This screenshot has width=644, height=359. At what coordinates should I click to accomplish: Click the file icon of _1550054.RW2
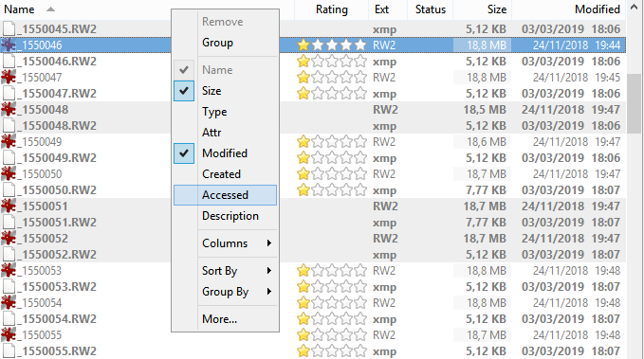(x=9, y=319)
